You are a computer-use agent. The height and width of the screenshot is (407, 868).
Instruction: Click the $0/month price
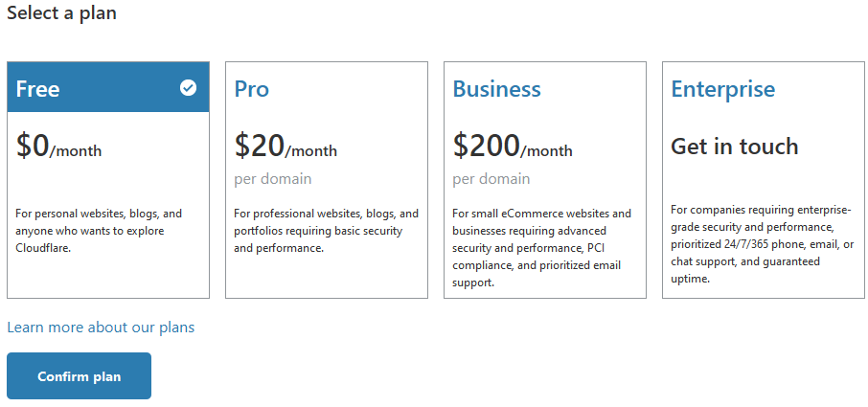coord(58,147)
